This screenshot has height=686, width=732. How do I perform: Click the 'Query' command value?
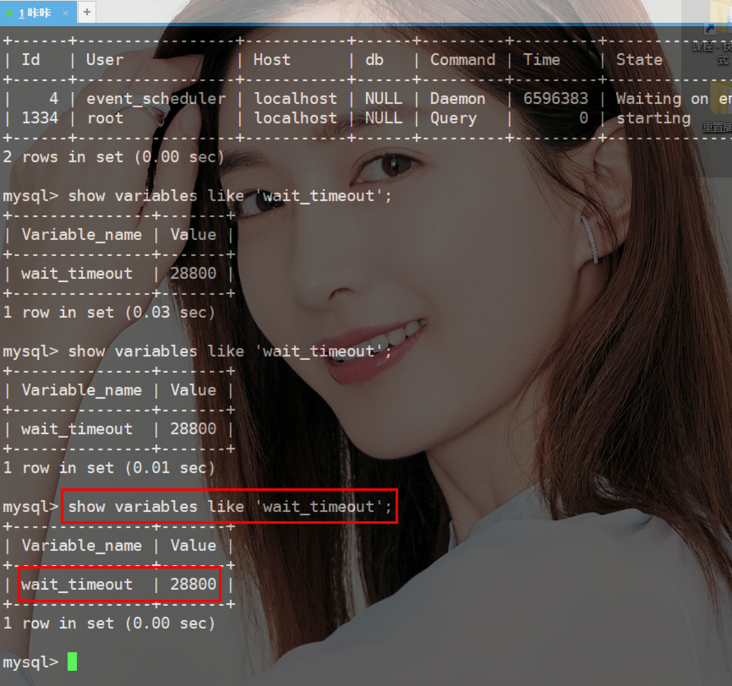tap(453, 119)
